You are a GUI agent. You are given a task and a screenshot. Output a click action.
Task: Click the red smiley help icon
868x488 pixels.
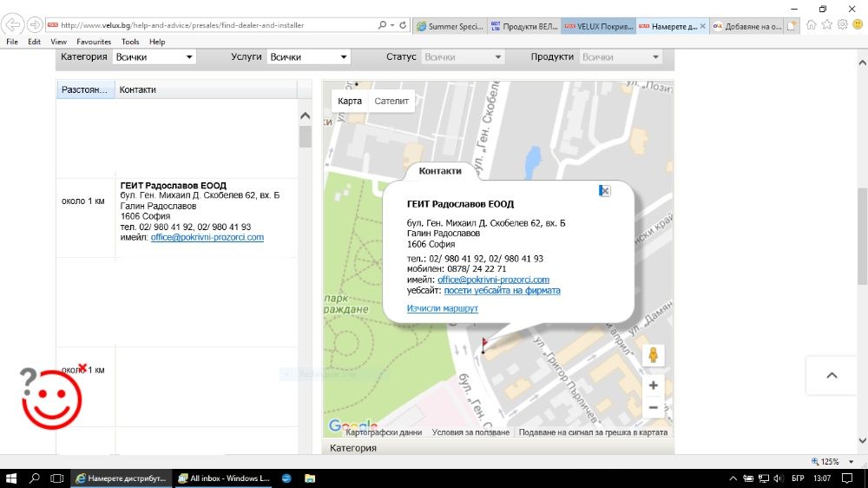(x=51, y=399)
